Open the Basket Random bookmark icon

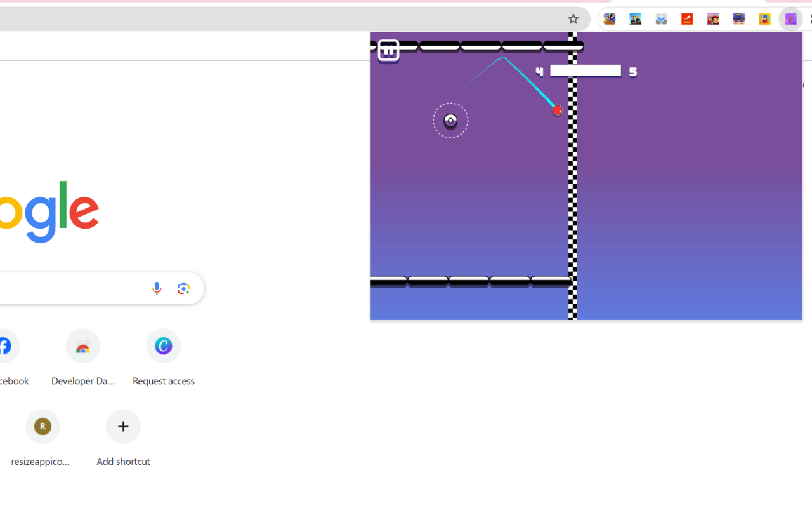[739, 19]
